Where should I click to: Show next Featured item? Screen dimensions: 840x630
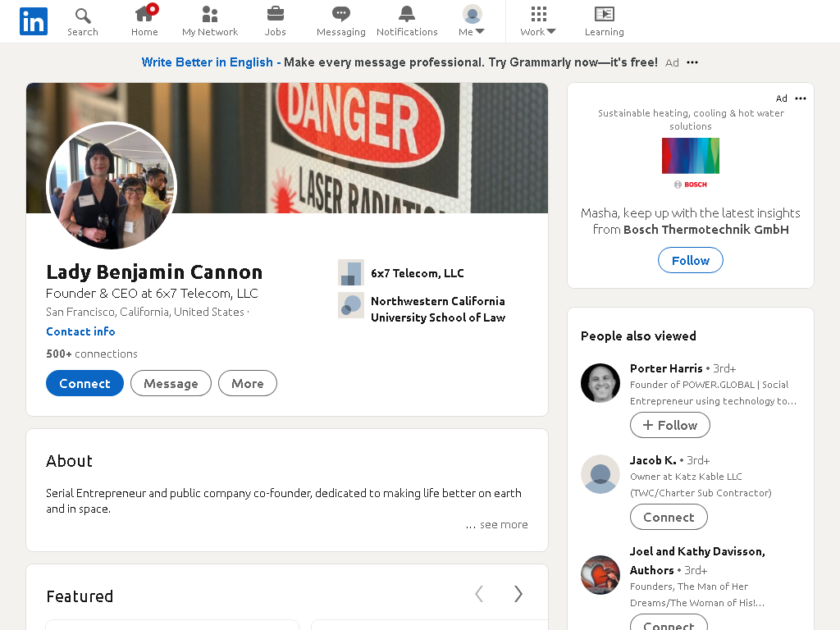pos(518,594)
